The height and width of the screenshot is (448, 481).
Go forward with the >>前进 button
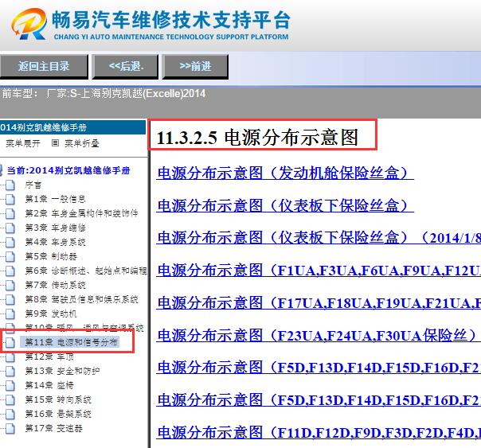(195, 67)
